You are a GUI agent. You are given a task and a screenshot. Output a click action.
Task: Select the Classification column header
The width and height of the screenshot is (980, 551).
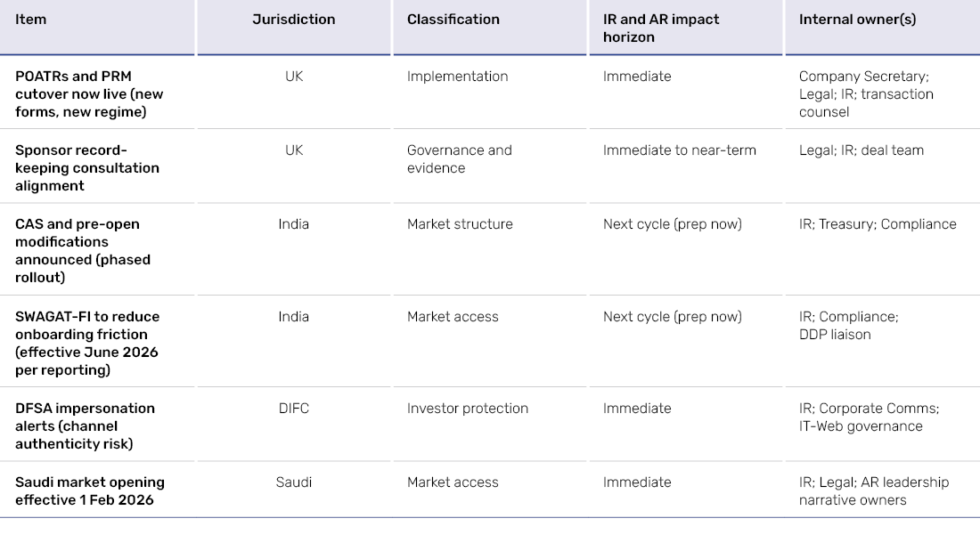pyautogui.click(x=453, y=20)
